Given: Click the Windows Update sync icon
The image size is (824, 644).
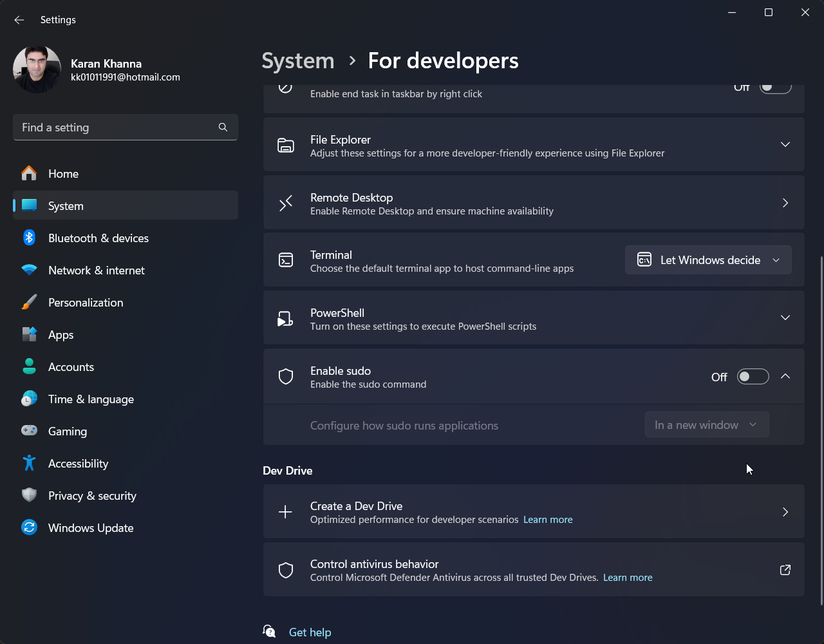Looking at the screenshot, I should coord(29,527).
